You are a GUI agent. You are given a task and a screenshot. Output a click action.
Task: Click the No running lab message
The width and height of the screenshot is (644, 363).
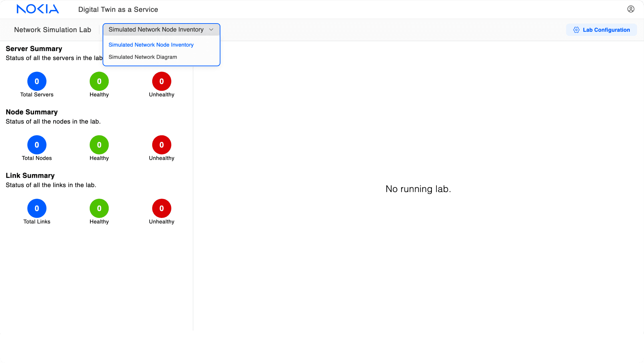pos(418,189)
